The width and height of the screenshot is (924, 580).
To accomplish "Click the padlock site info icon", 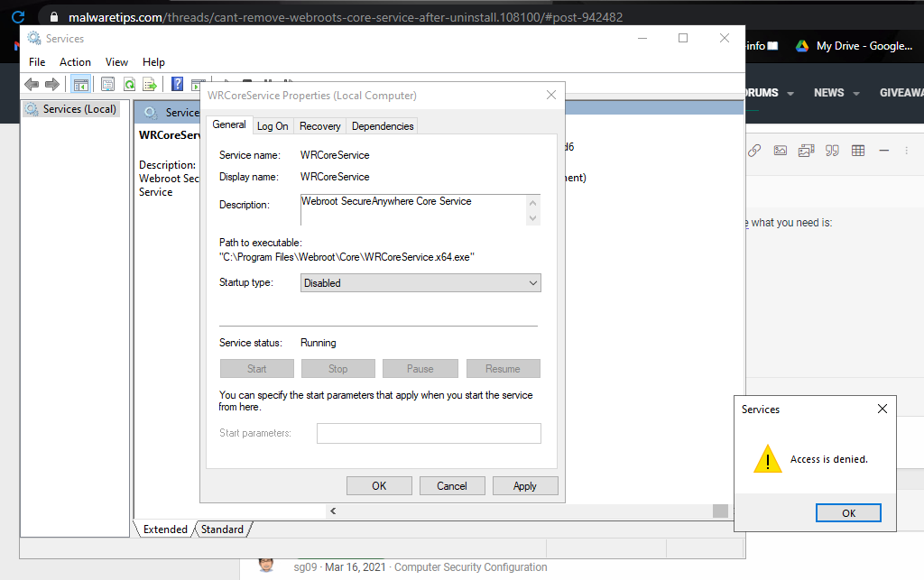I will [54, 17].
